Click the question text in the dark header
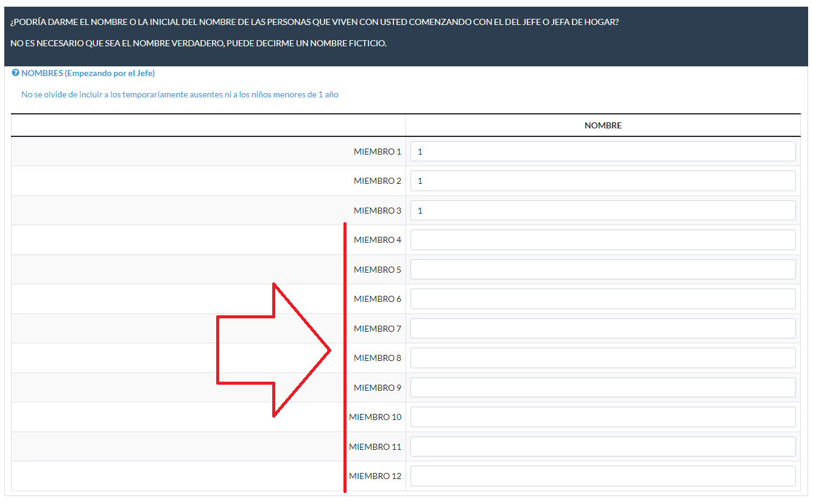 pos(314,23)
